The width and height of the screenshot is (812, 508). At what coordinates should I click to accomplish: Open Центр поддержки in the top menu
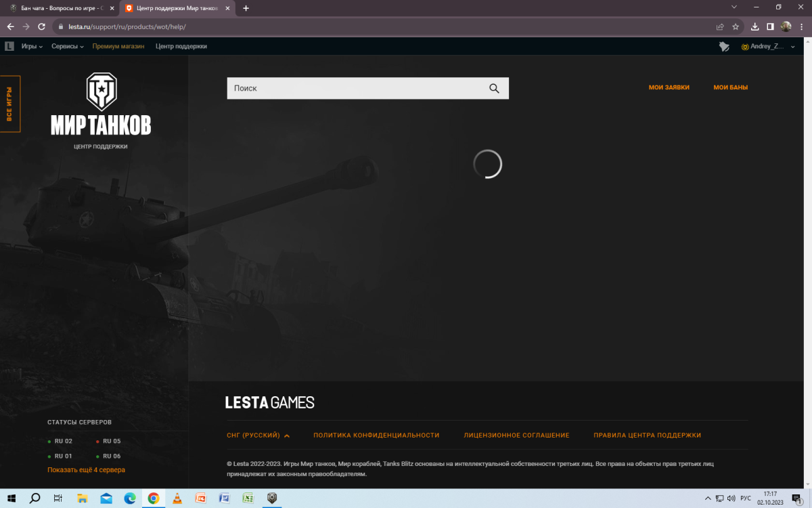(181, 47)
